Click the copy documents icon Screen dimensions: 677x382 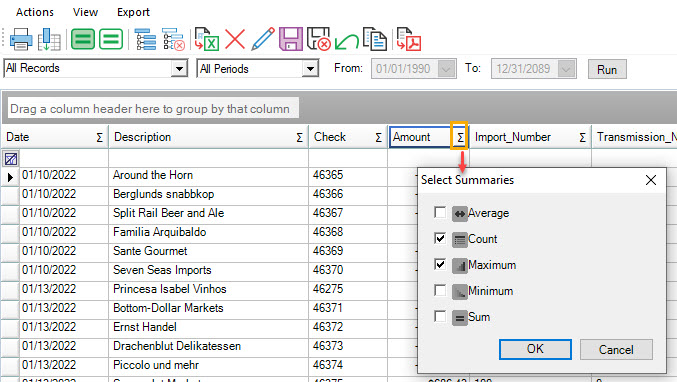click(375, 39)
